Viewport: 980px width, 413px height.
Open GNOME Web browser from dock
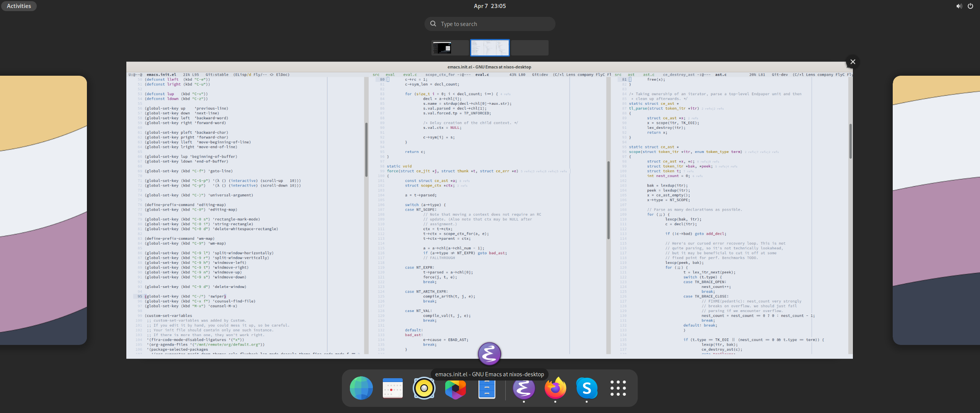coord(361,388)
